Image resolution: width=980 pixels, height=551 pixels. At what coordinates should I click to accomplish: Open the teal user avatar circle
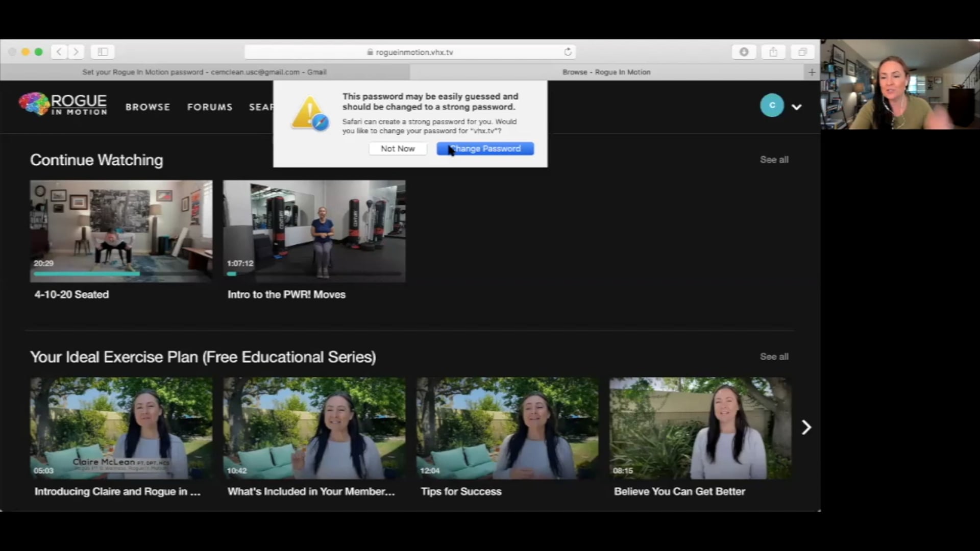pyautogui.click(x=772, y=106)
